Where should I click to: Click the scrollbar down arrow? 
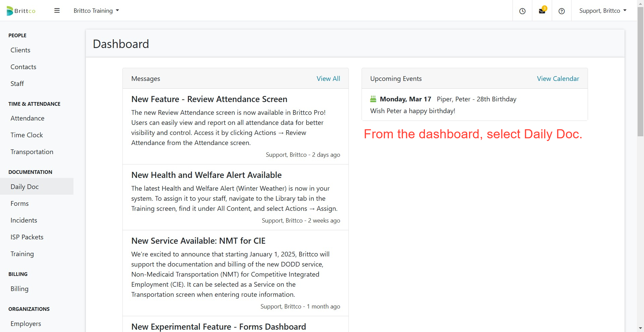(640, 328)
